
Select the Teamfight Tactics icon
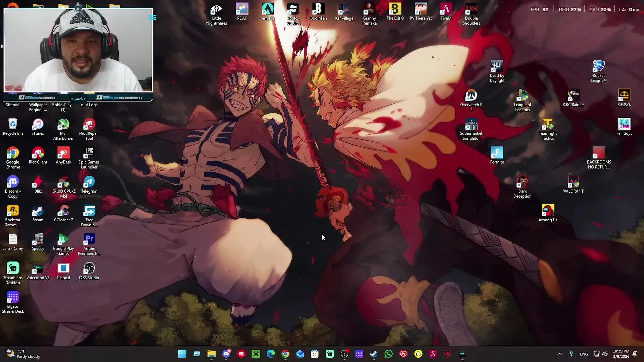548,130
